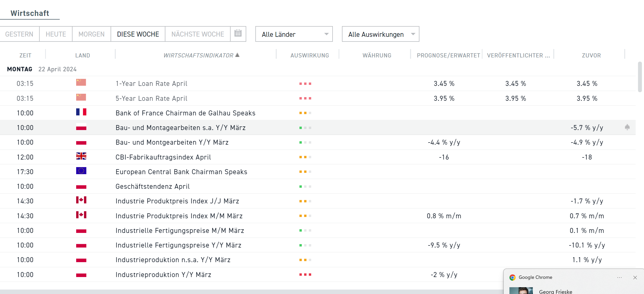Sort by Wirtschaftsindikator column arrow
This screenshot has height=294, width=644.
[237, 55]
